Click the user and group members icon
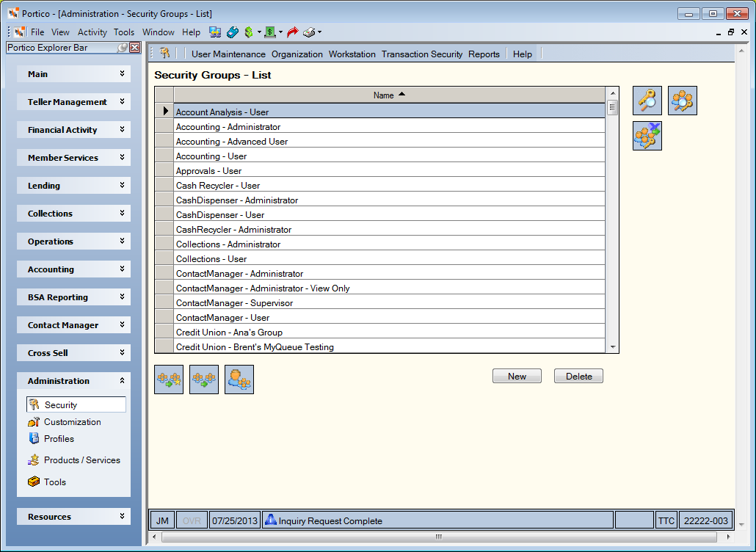Screen dimensions: 756x552 239,379
